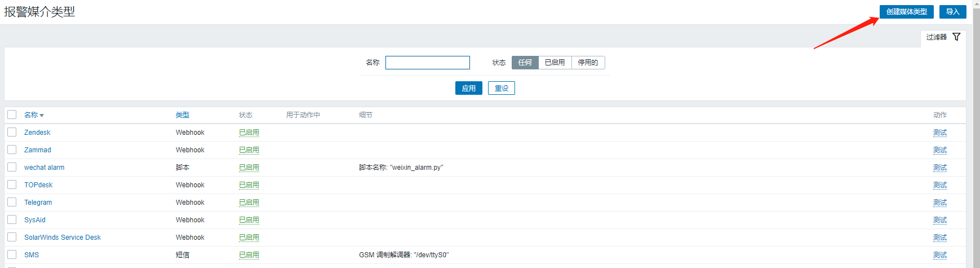Toggle the select-all checkbox in table header
The width and height of the screenshot is (980, 268).
(x=12, y=115)
